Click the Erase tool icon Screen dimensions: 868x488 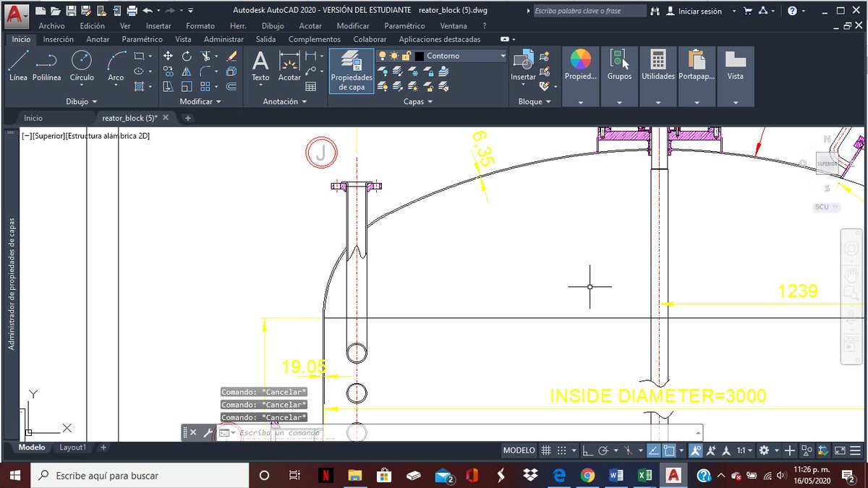231,56
